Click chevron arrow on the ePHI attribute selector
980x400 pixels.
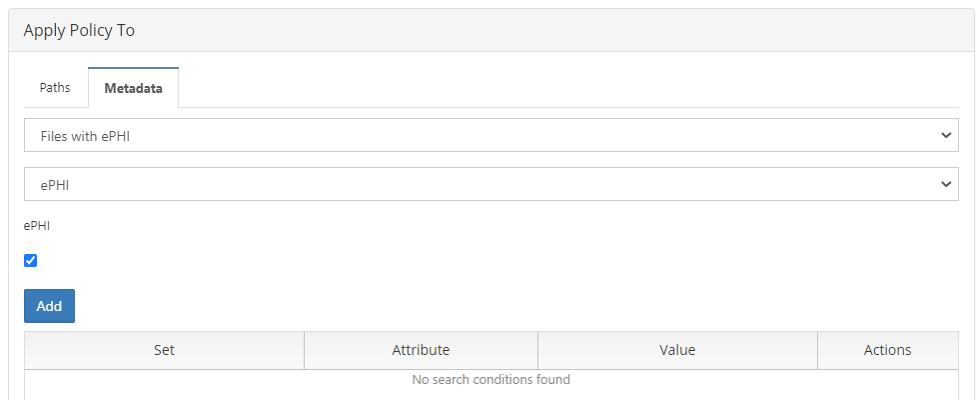[945, 184]
